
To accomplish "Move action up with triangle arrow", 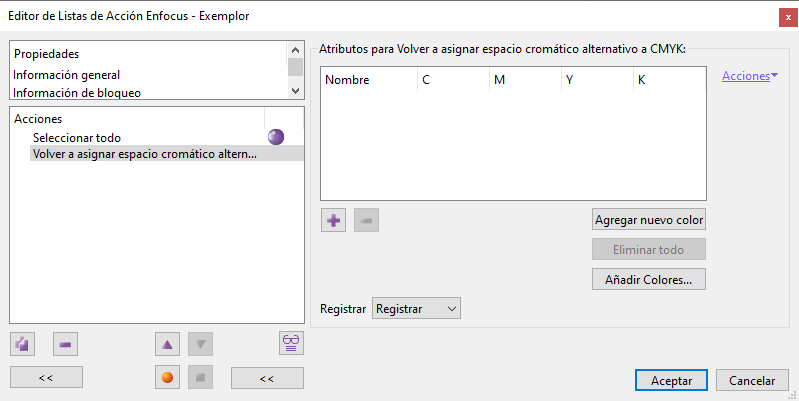I will tap(167, 344).
